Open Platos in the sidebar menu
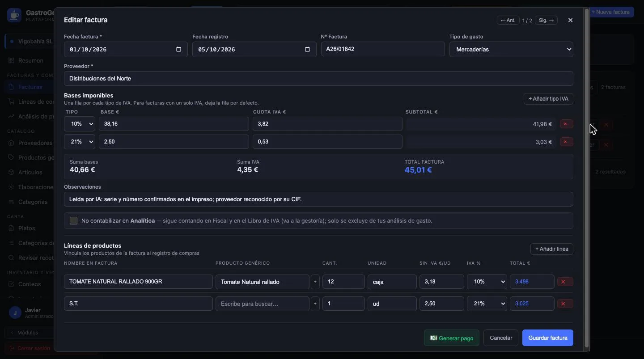The image size is (644, 359). [26, 228]
